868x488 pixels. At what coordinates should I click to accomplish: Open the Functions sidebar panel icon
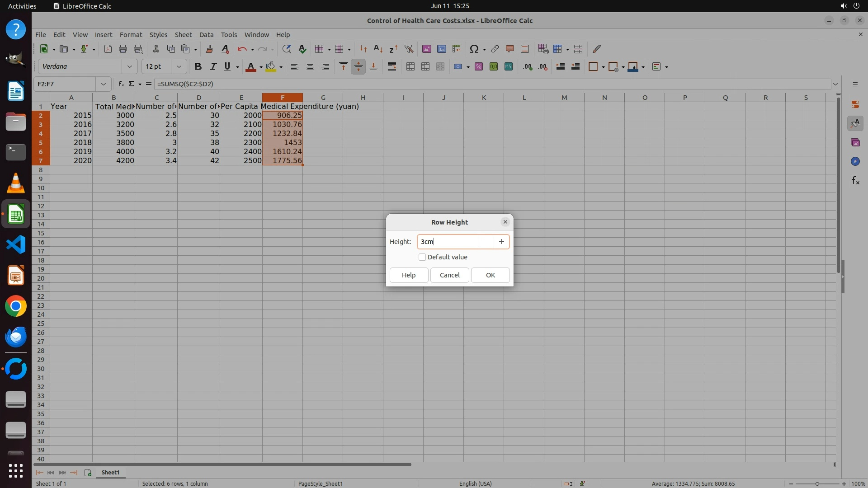tap(855, 181)
